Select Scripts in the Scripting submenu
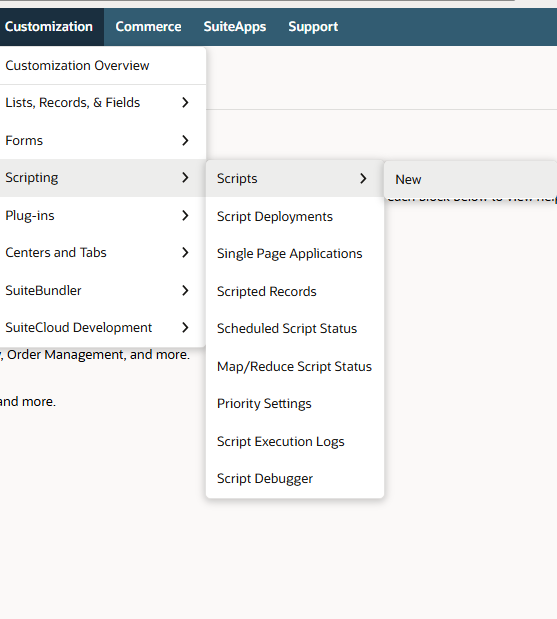 pos(295,179)
